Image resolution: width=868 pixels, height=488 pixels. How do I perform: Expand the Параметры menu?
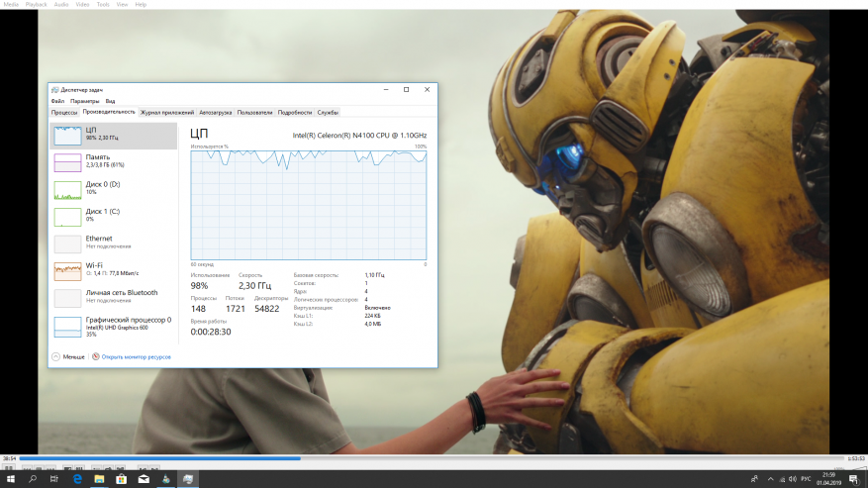pos(84,101)
